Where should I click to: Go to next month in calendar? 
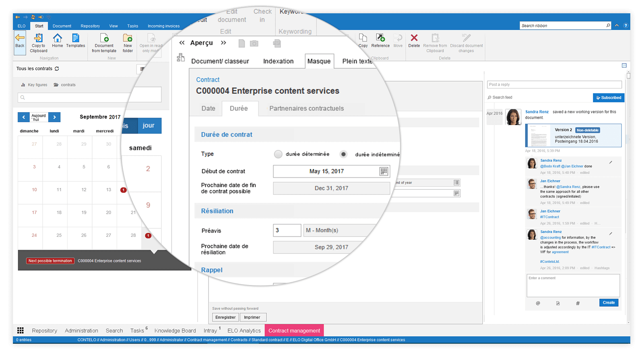pyautogui.click(x=54, y=117)
